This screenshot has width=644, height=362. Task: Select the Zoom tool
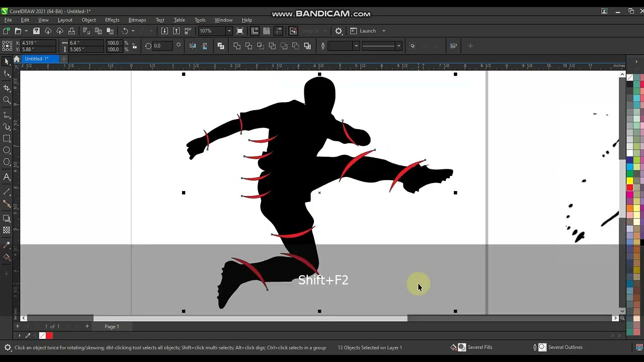(x=7, y=100)
